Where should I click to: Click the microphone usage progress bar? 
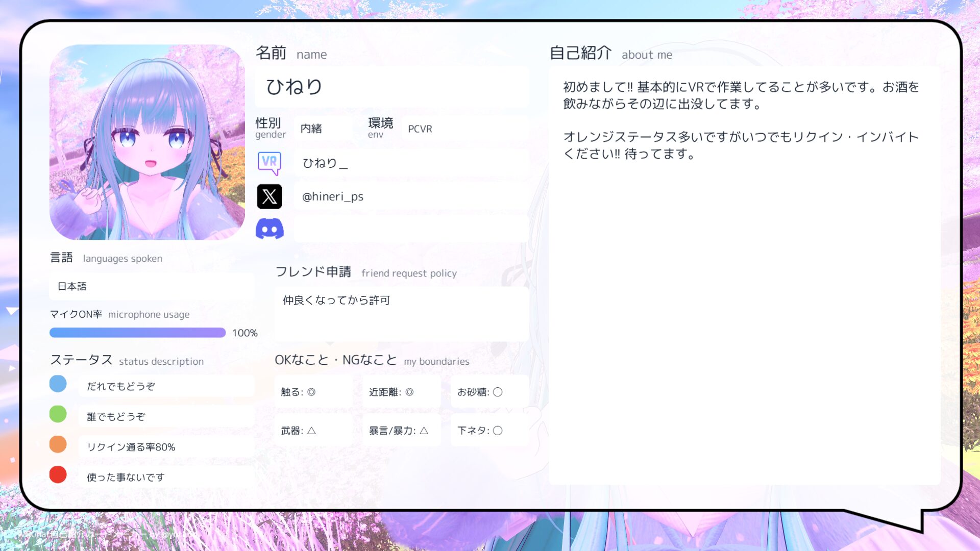pos(137,333)
